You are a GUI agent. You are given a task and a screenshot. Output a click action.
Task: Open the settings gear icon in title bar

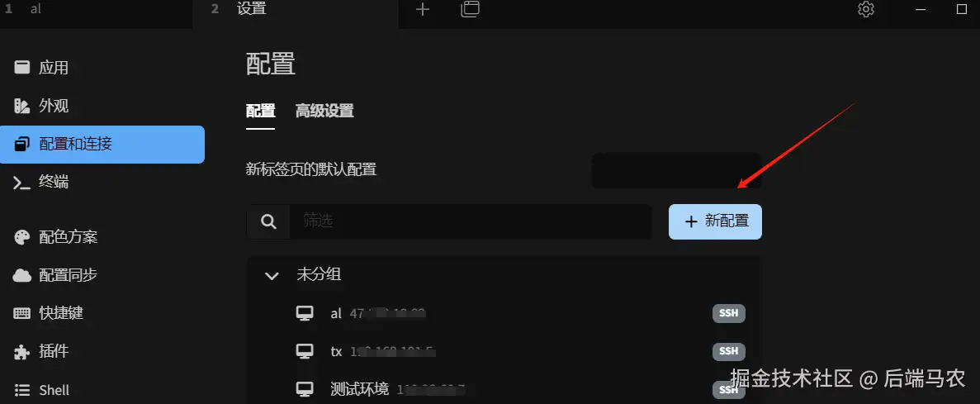coord(865,9)
